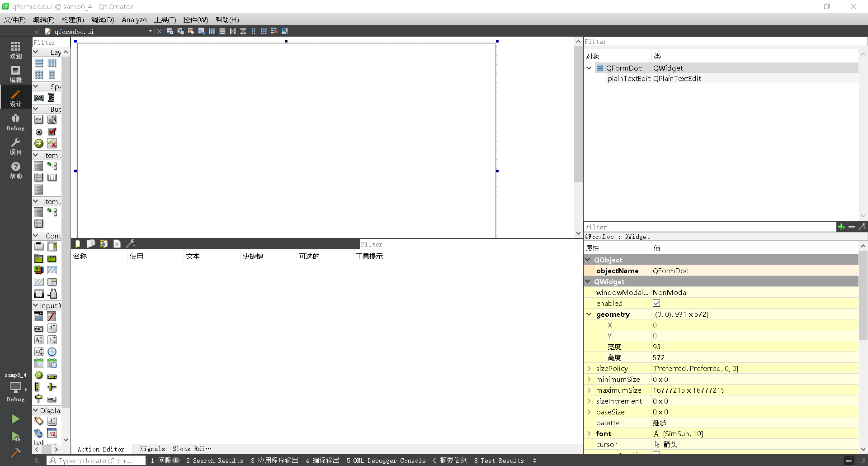Delete the selected action in Action Editor
Viewport: 868px width, 466px height.
pos(117,243)
